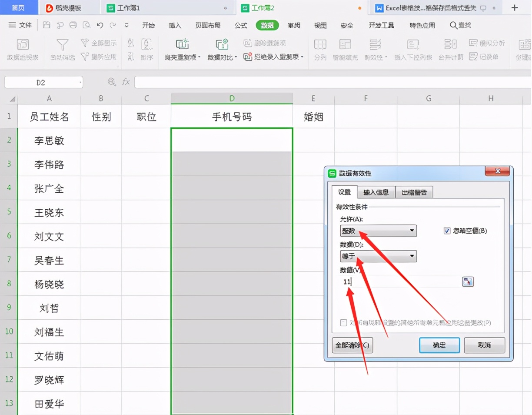Click the 数据透视表 (pivot table) icon
The width and height of the screenshot is (532, 415).
point(23,44)
